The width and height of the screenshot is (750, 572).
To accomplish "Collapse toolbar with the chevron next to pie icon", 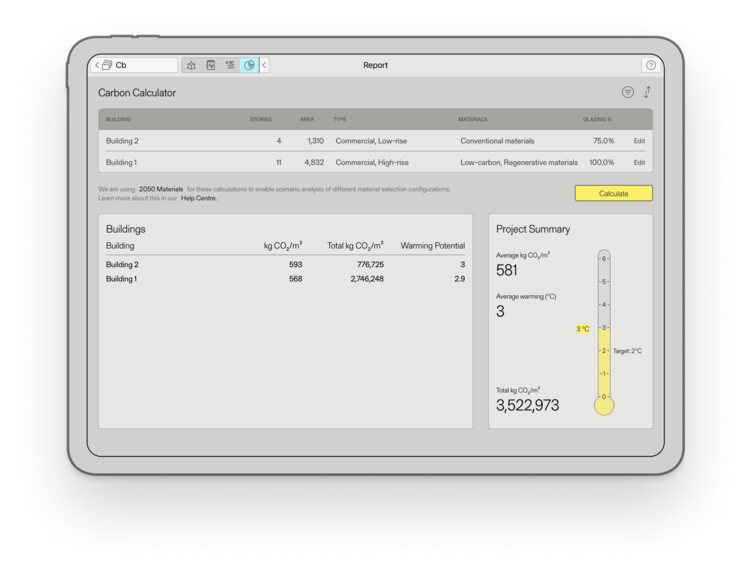I will (265, 65).
